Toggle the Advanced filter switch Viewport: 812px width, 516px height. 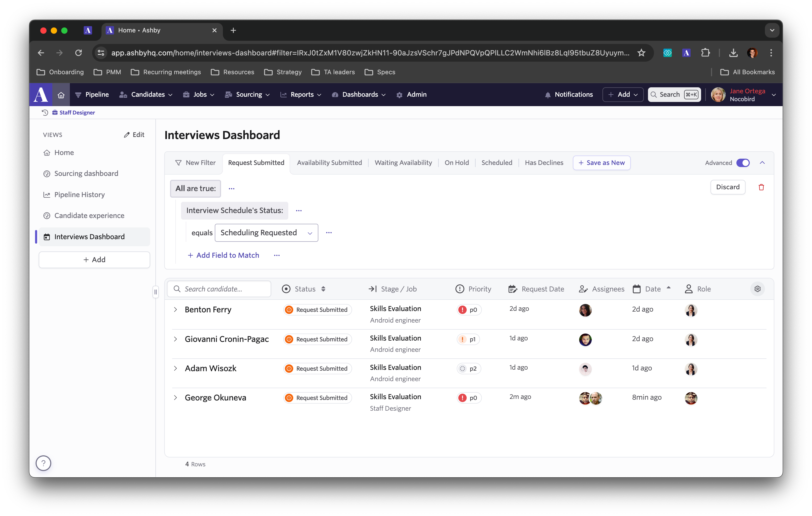pos(743,163)
